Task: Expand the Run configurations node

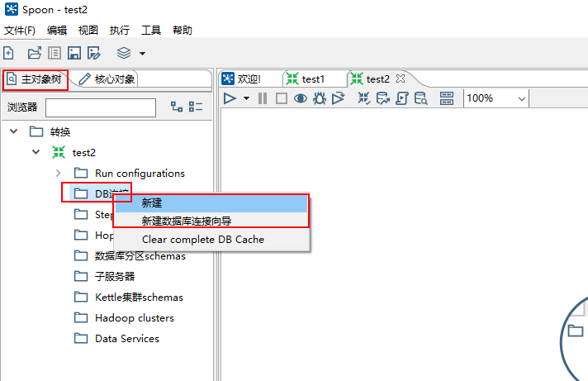Action: 58,173
